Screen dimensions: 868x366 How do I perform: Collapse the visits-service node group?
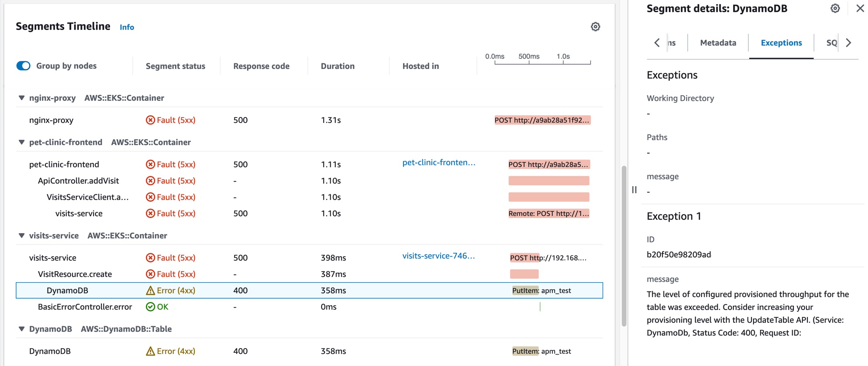click(x=21, y=236)
